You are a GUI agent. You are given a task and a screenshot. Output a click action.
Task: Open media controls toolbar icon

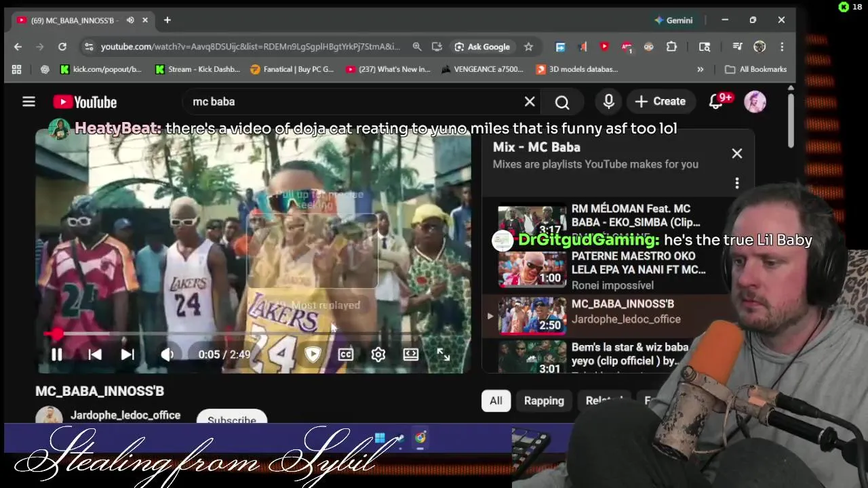point(737,47)
